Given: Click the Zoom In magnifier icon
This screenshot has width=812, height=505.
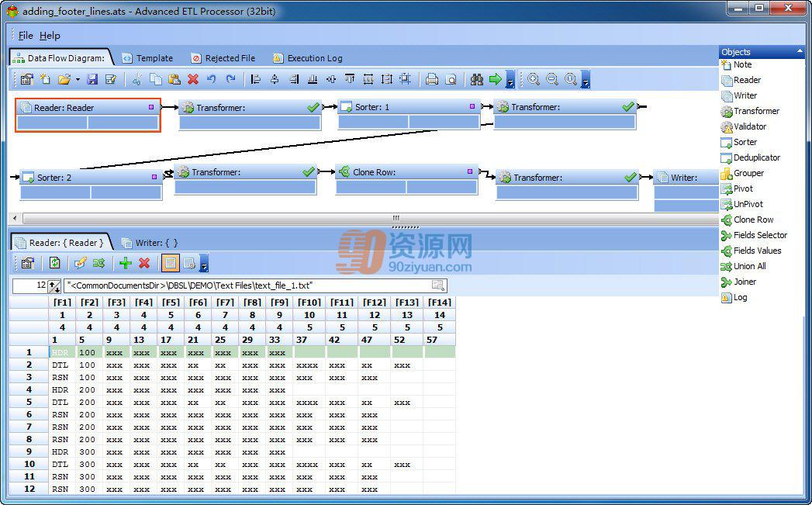Looking at the screenshot, I should (534, 79).
